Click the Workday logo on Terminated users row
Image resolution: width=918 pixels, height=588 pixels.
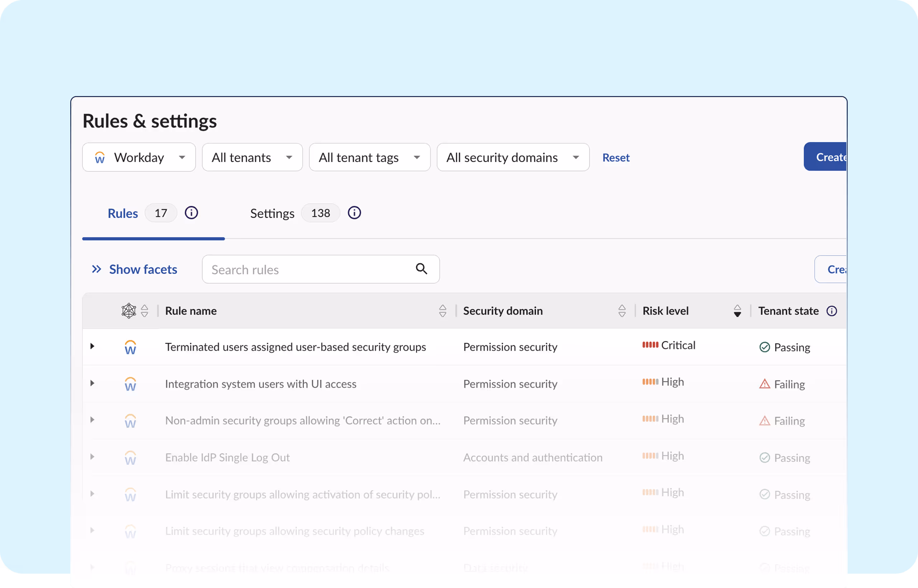pos(130,347)
